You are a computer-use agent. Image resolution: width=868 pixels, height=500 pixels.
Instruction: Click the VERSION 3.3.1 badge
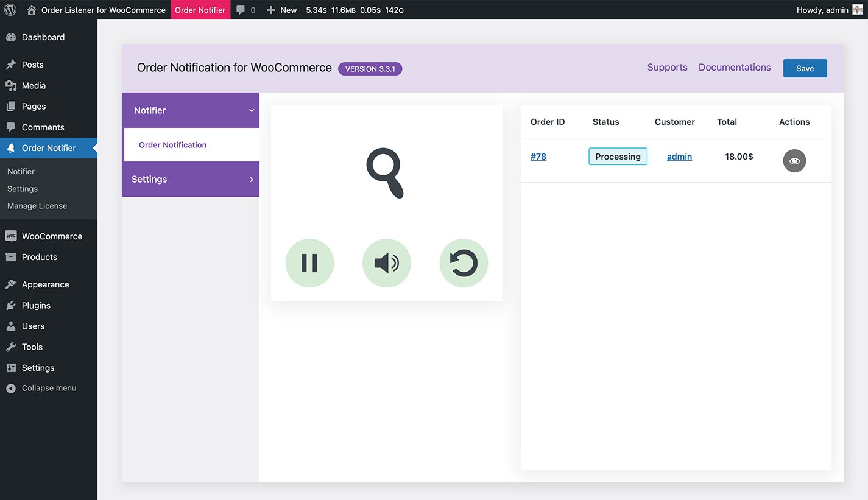coord(370,69)
